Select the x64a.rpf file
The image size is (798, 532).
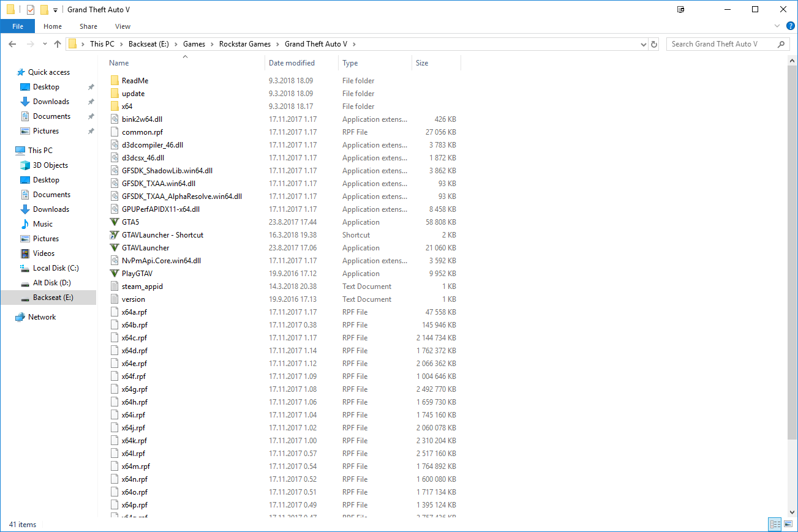(134, 312)
